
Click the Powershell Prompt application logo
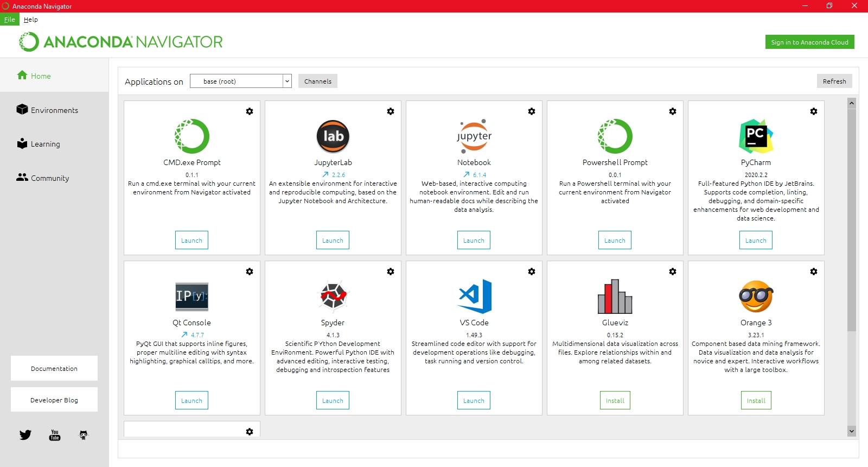[615, 136]
